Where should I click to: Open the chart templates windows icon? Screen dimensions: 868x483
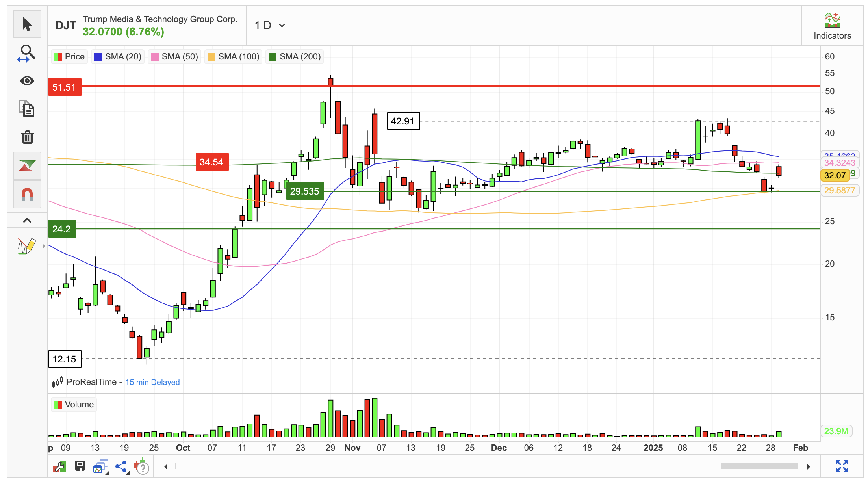[101, 466]
